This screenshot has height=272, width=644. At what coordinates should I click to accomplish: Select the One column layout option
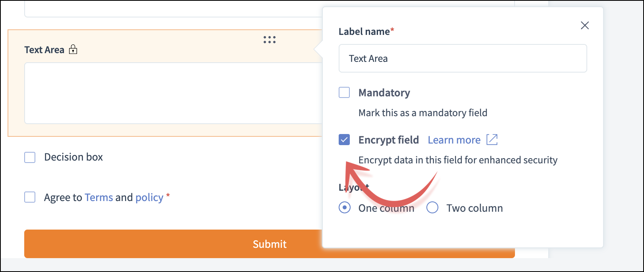click(x=345, y=207)
